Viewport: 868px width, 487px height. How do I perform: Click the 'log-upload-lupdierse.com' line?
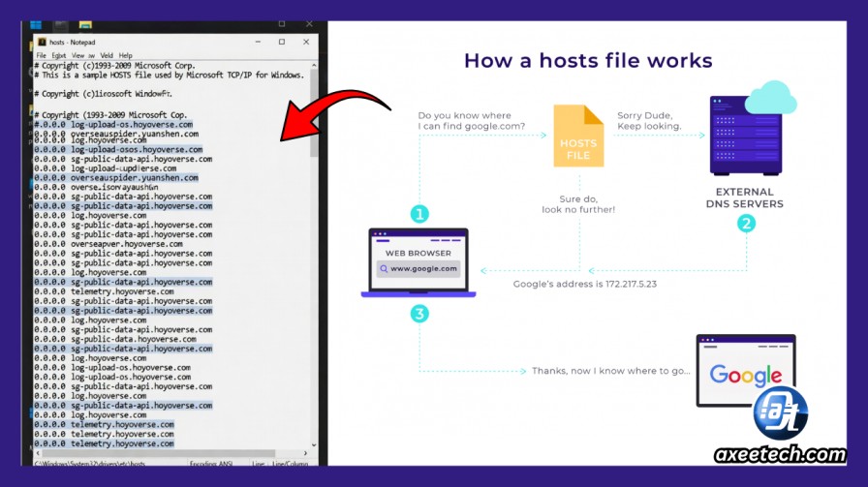(x=106, y=168)
